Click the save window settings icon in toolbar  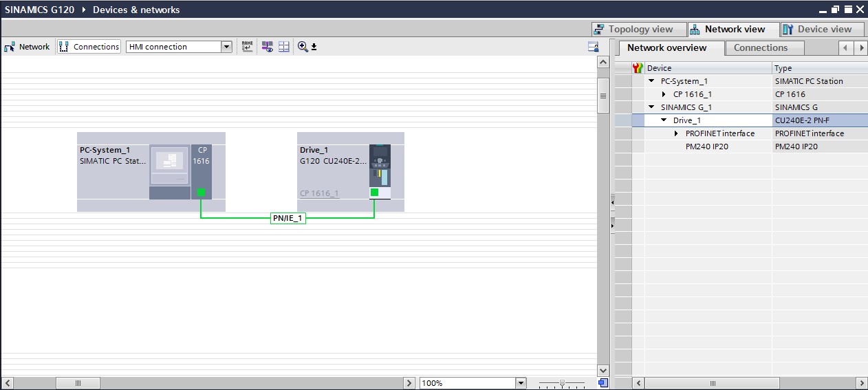coord(593,47)
